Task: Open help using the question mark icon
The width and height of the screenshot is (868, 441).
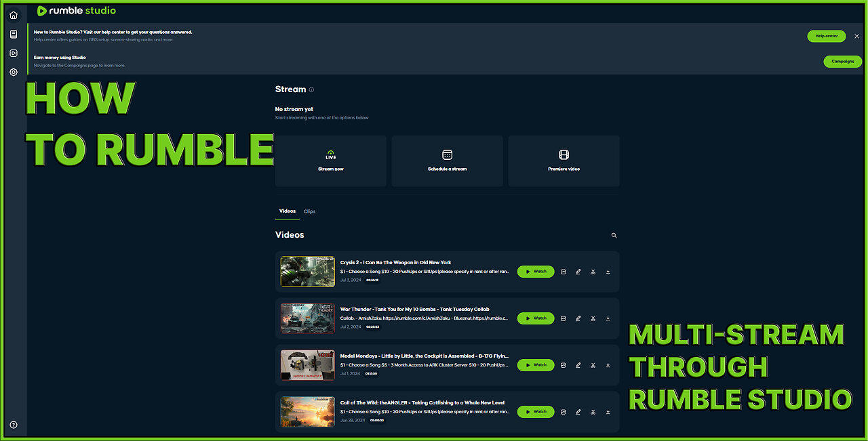Action: click(13, 425)
